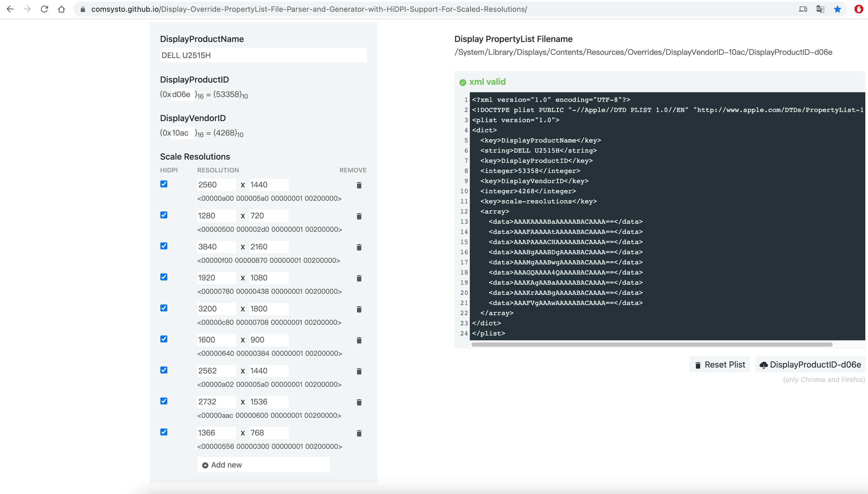
Task: Click trash icon for 1366 x 768
Action: pos(359,433)
